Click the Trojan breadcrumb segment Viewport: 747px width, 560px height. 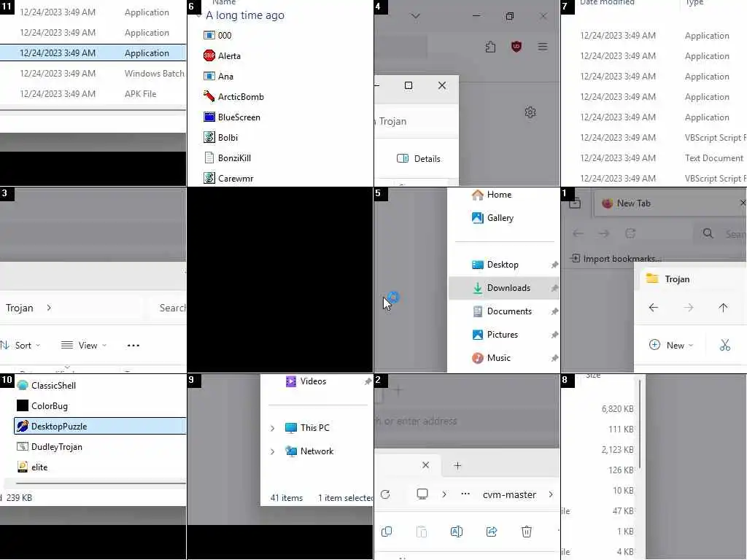(x=20, y=308)
